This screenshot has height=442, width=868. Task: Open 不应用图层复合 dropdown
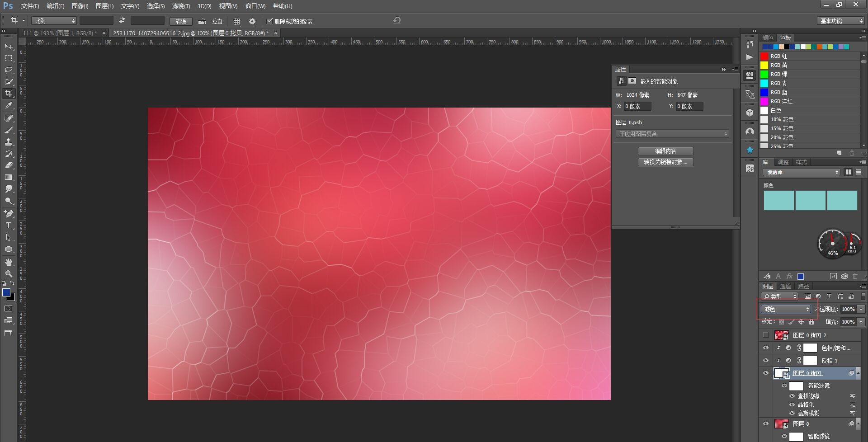[672, 134]
